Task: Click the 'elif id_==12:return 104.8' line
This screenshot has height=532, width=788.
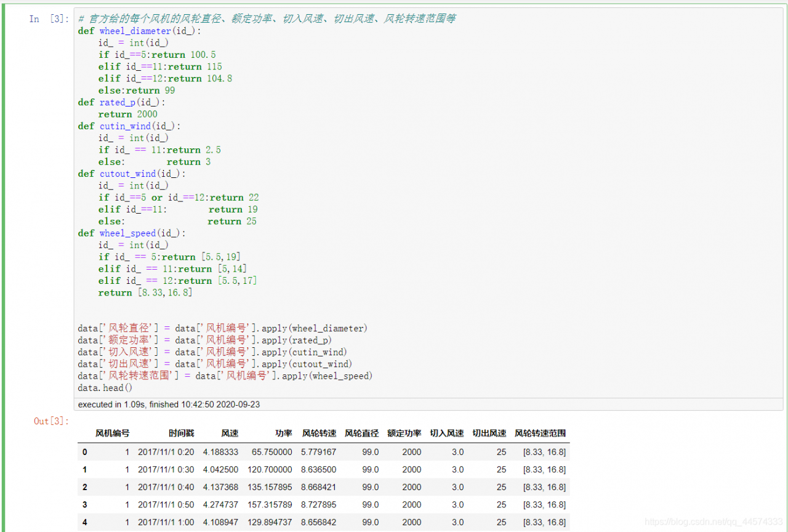Action: pos(165,78)
